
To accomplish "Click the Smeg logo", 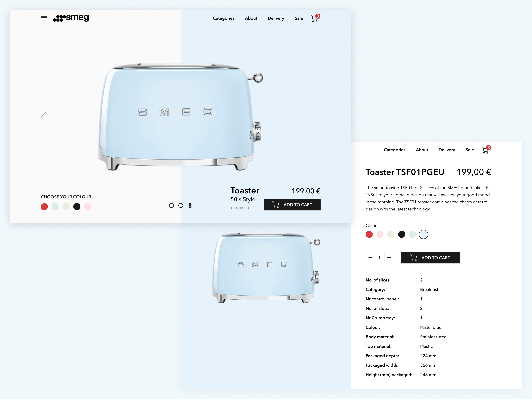I will 71,18.
